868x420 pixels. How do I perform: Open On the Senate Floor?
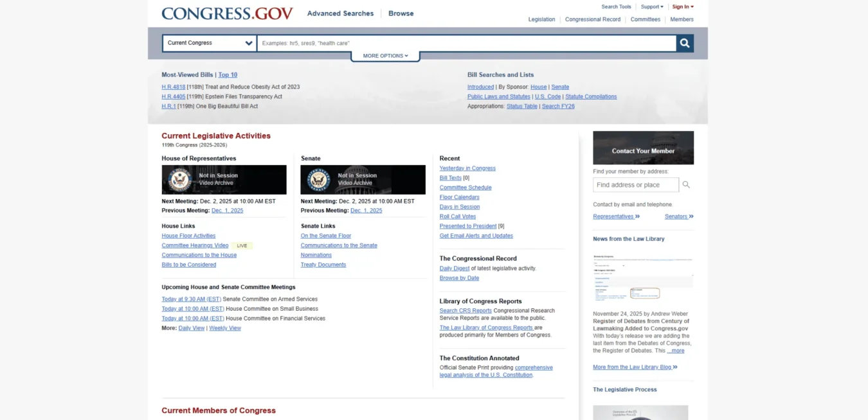[326, 236]
